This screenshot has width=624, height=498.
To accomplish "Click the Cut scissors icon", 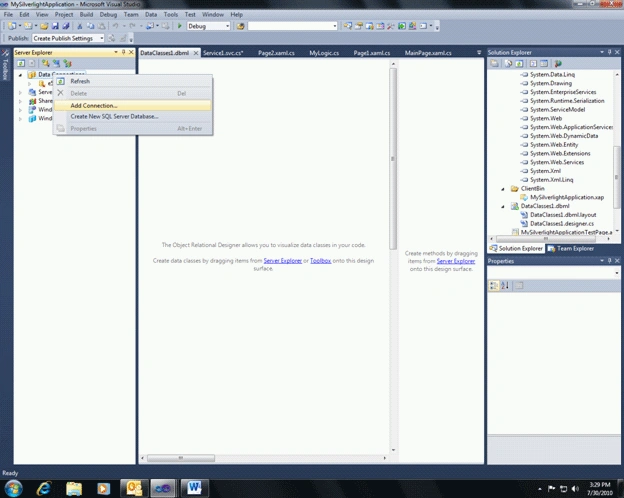I will [80, 26].
